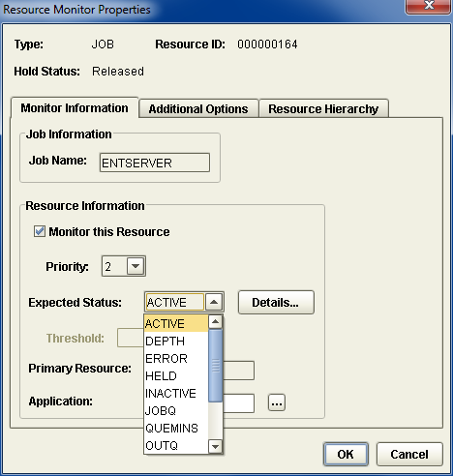Screen dimensions: 453x476
Task: Select the Monitor Information tab
Action: coord(75,108)
